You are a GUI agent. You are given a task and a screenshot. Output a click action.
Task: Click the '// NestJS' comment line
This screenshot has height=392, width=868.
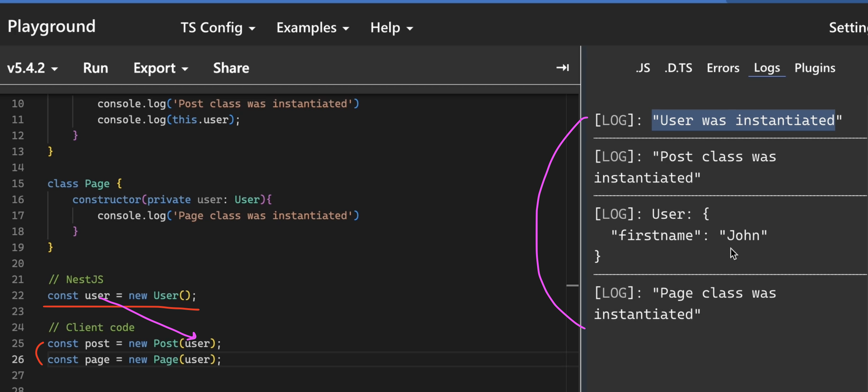pyautogui.click(x=76, y=279)
